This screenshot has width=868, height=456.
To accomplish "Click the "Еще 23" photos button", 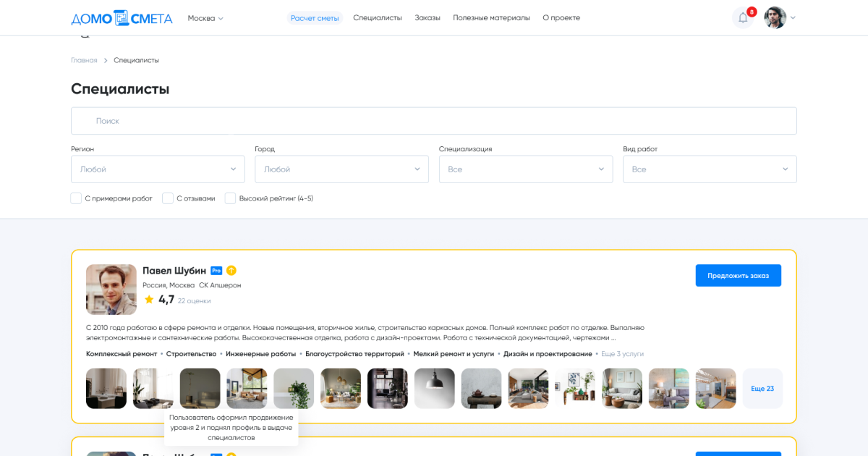I will click(762, 389).
